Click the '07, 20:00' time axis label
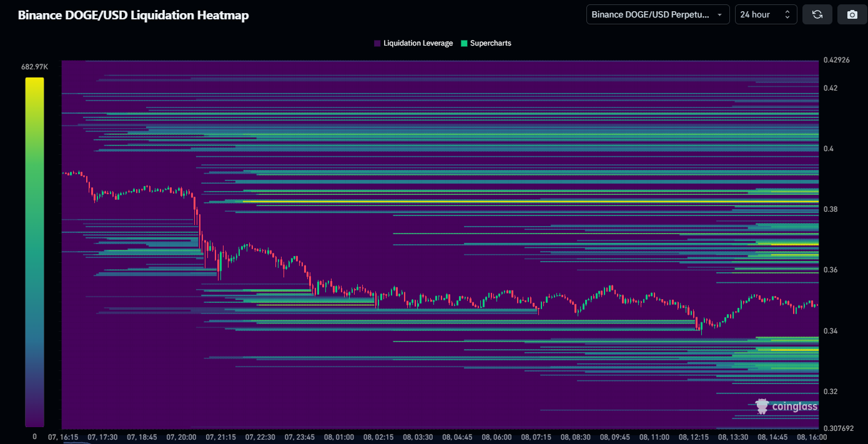This screenshot has width=868, height=444. point(181,437)
